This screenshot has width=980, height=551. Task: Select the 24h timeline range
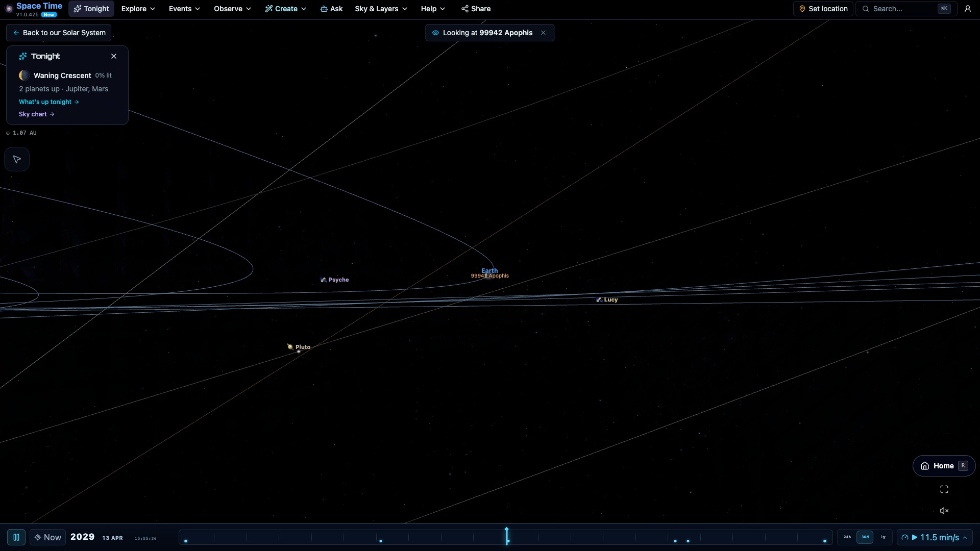[847, 537]
